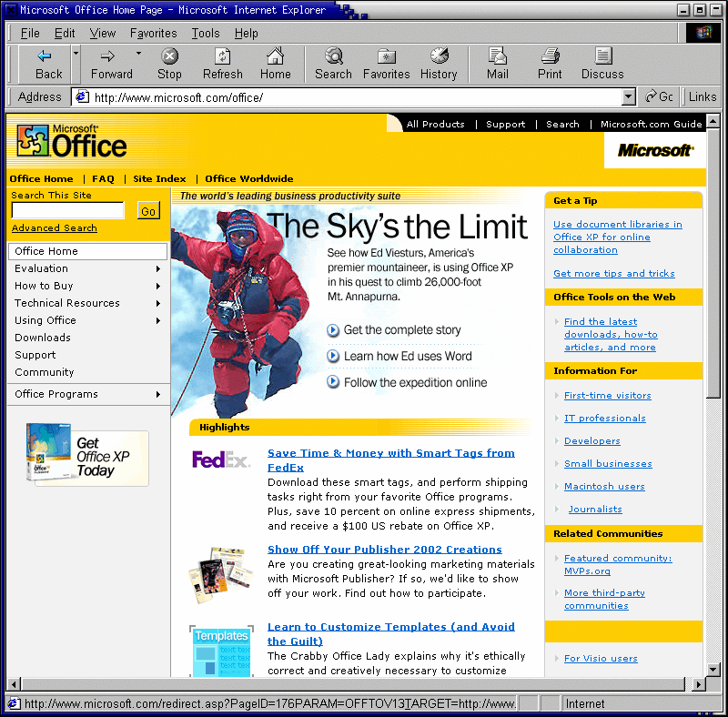Screen dimensions: 728x717
Task: Open the Address bar dropdown arrow
Action: [x=628, y=97]
